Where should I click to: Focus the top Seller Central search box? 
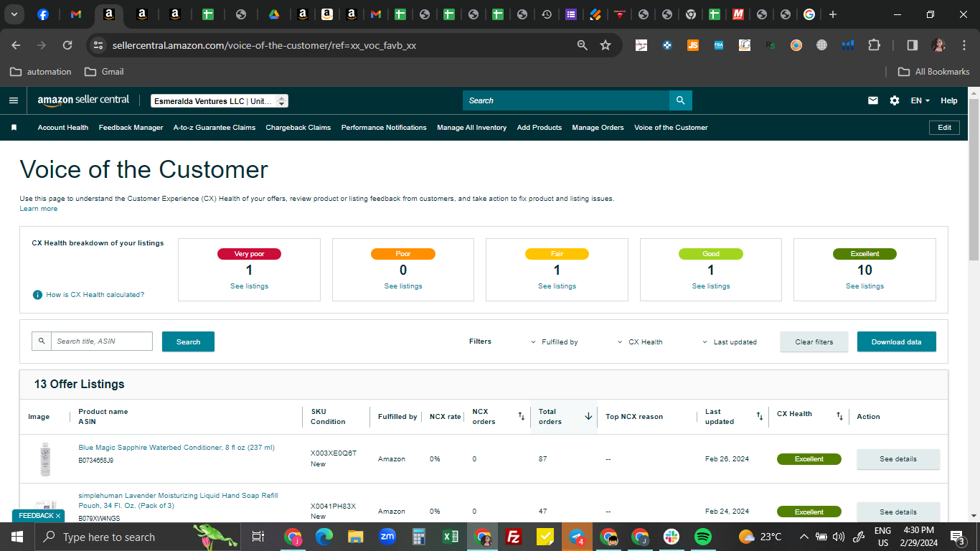tap(566, 100)
